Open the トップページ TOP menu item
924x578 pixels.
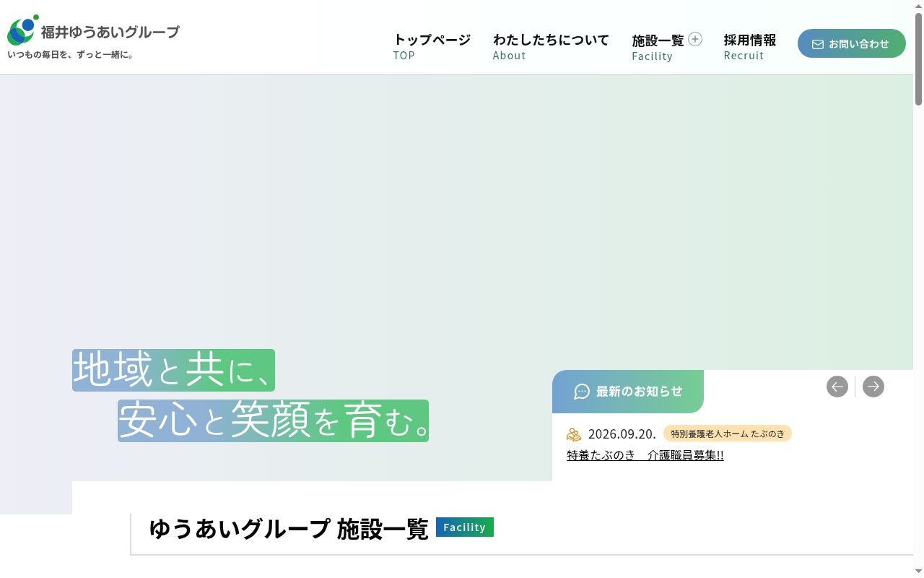pos(432,47)
